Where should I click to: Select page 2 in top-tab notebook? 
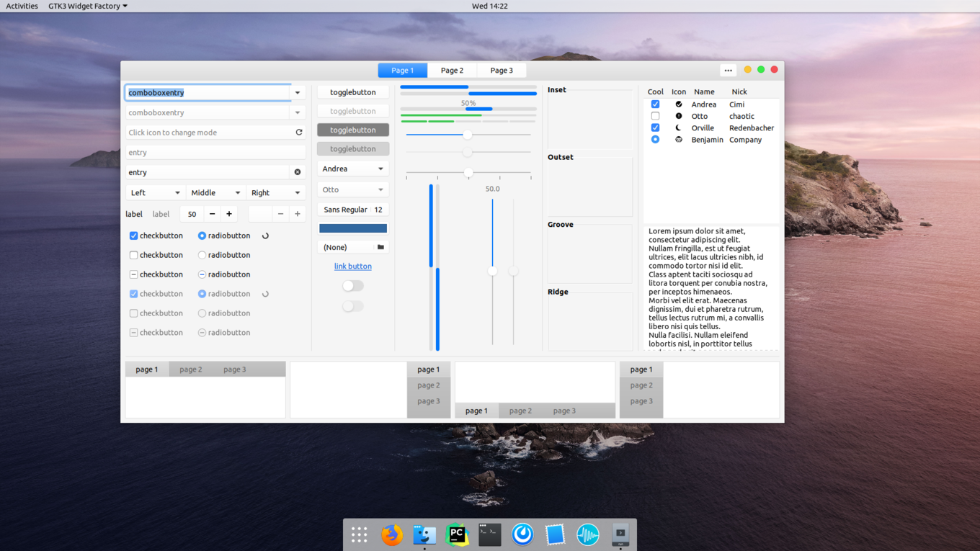point(191,369)
